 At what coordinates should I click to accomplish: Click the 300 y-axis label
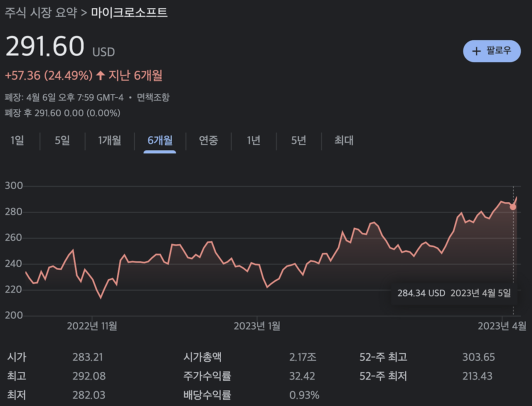[x=14, y=186]
